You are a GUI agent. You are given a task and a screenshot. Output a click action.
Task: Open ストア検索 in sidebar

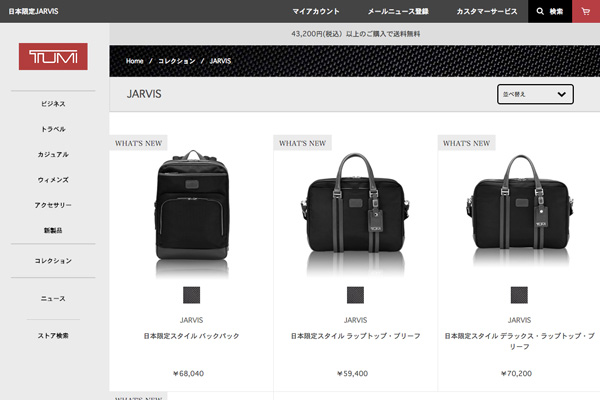tap(53, 336)
